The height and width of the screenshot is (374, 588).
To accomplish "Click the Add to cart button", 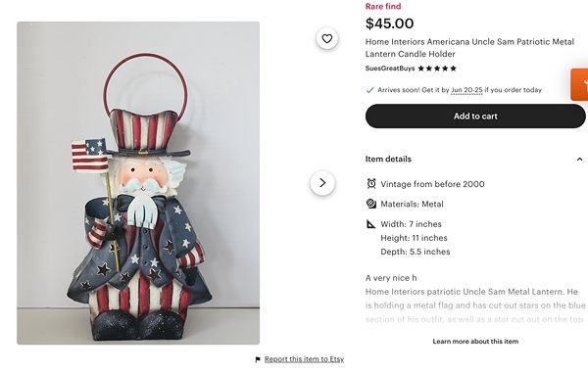I will [x=475, y=117].
